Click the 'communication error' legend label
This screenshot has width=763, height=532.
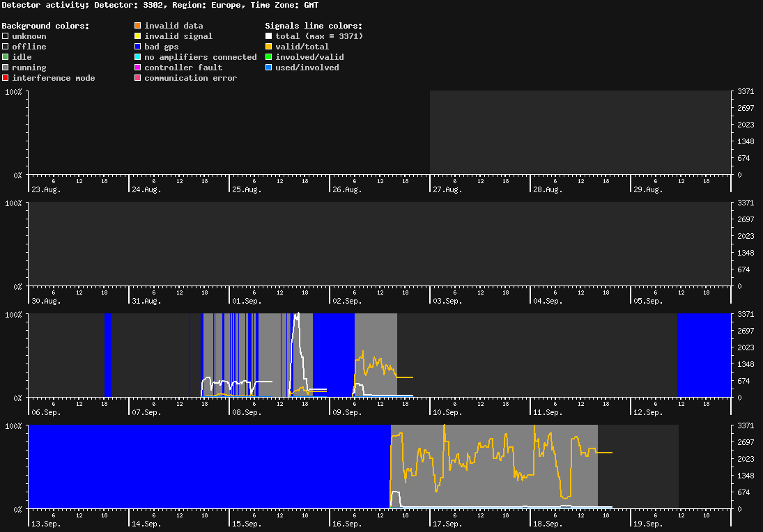click(x=191, y=78)
